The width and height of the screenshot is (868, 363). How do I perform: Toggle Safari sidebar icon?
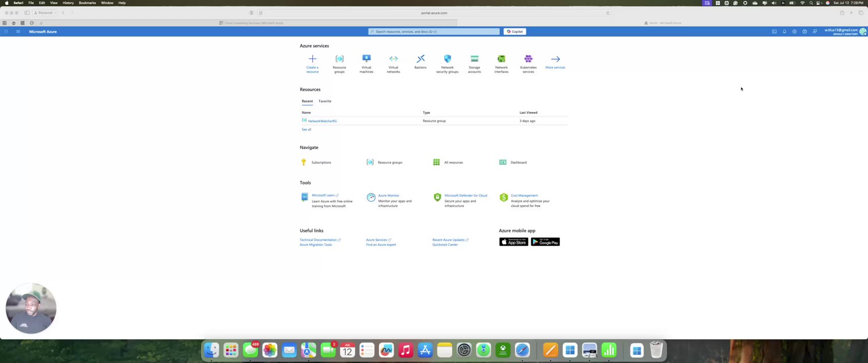pyautogui.click(x=27, y=13)
